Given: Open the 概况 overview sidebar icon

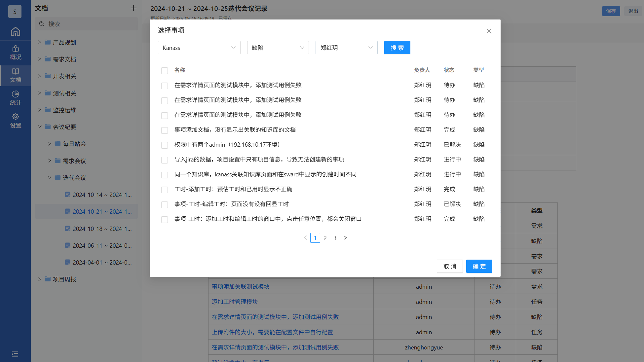Looking at the screenshot, I should tap(15, 53).
